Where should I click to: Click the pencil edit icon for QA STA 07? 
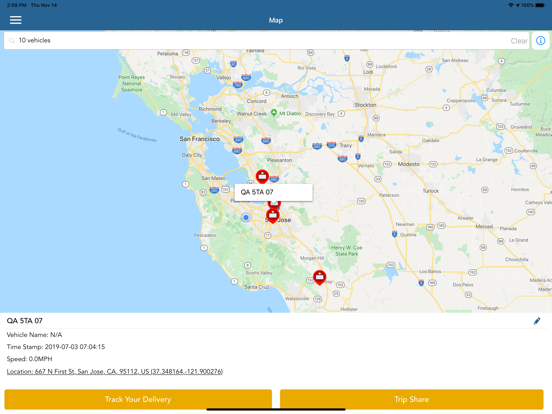click(x=537, y=321)
